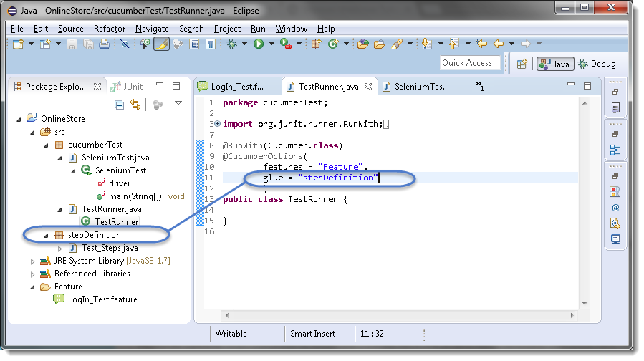Screen dimensions: 644x361
Task: Click the Run Last Tool icon
Action: pos(286,44)
